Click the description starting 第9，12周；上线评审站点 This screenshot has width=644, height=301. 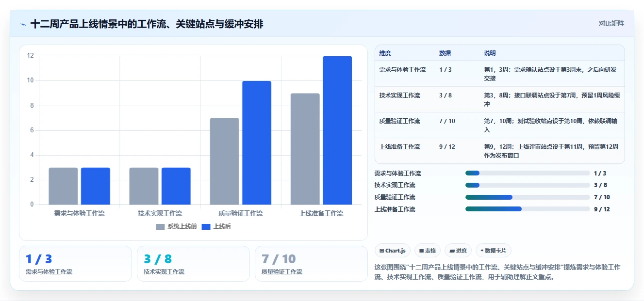551,151
